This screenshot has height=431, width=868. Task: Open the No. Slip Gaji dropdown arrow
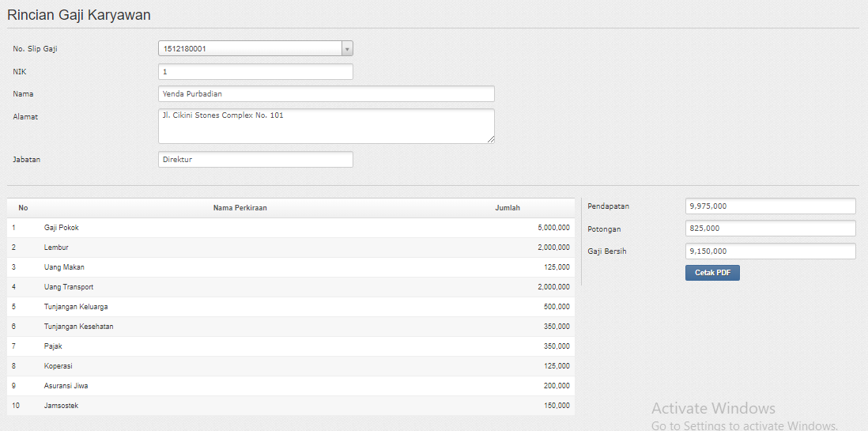point(347,49)
